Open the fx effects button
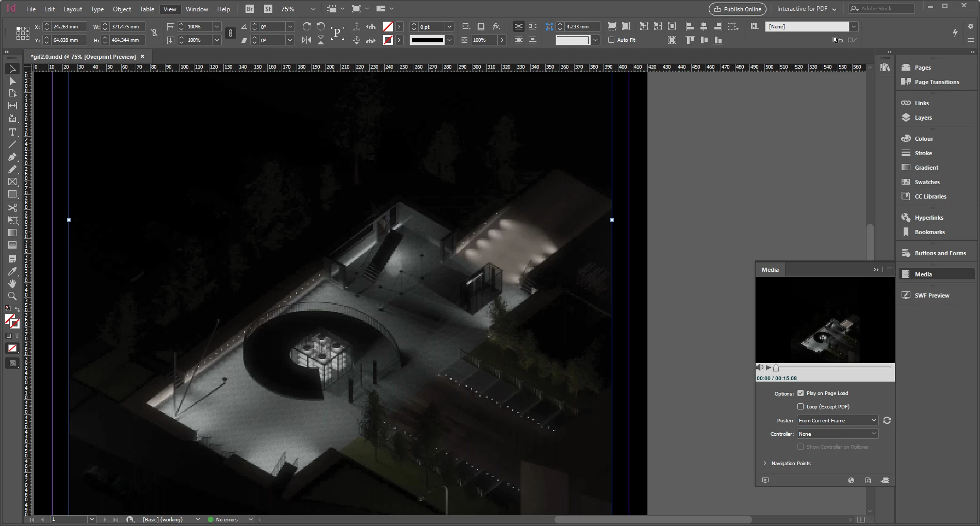The width and height of the screenshot is (980, 526). [x=496, y=26]
